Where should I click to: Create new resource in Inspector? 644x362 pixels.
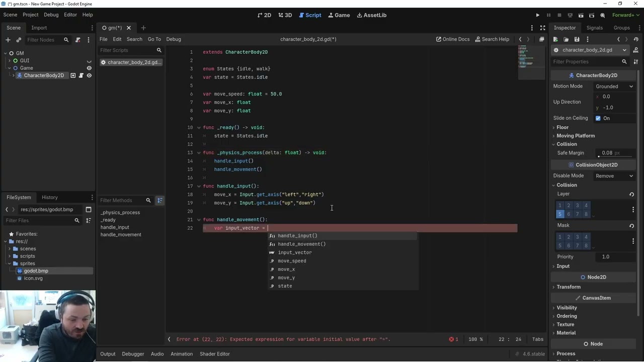tap(555, 39)
